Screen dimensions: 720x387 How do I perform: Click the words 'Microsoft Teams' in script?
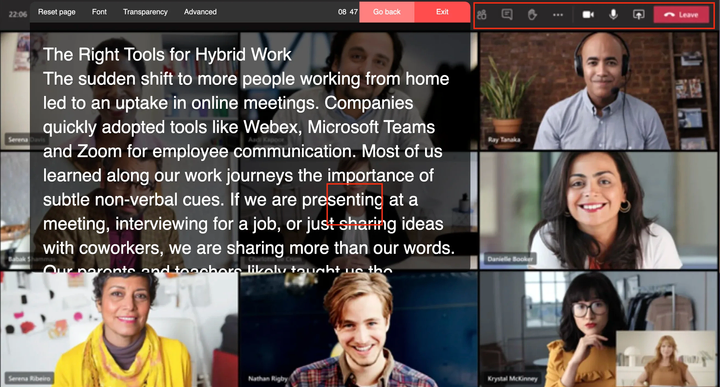coord(371,127)
